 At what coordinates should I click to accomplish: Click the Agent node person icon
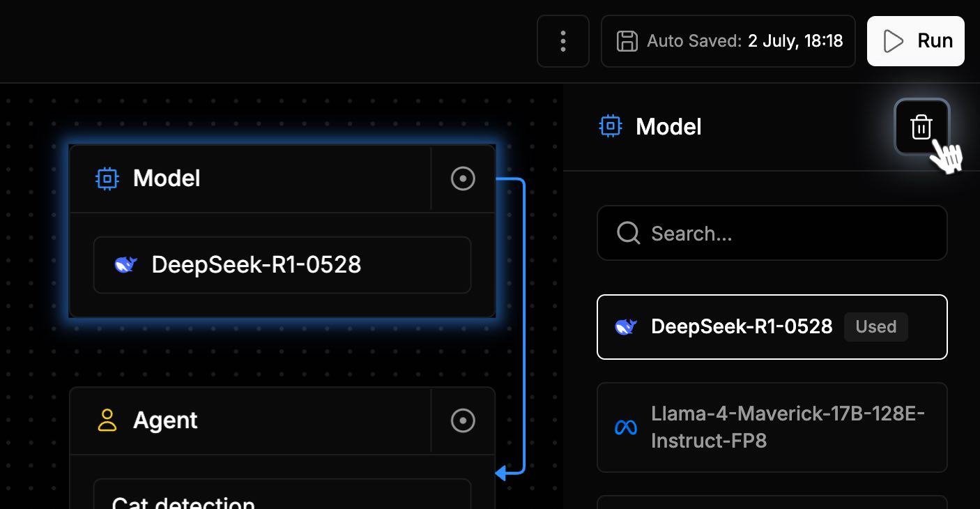pos(107,420)
